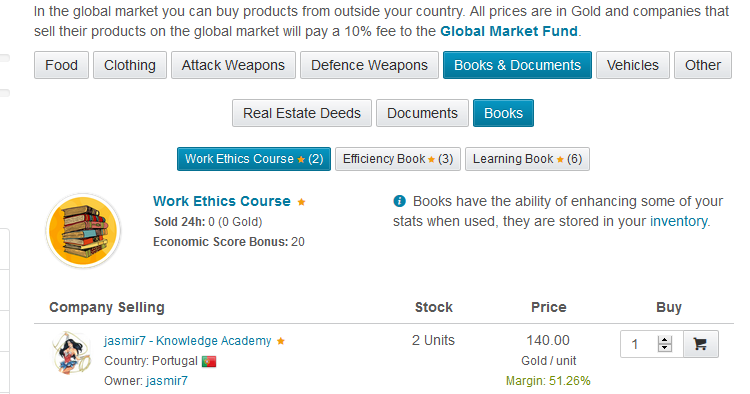This screenshot has width=750, height=394.
Task: Click the shopping cart buy icon
Action: coord(700,344)
